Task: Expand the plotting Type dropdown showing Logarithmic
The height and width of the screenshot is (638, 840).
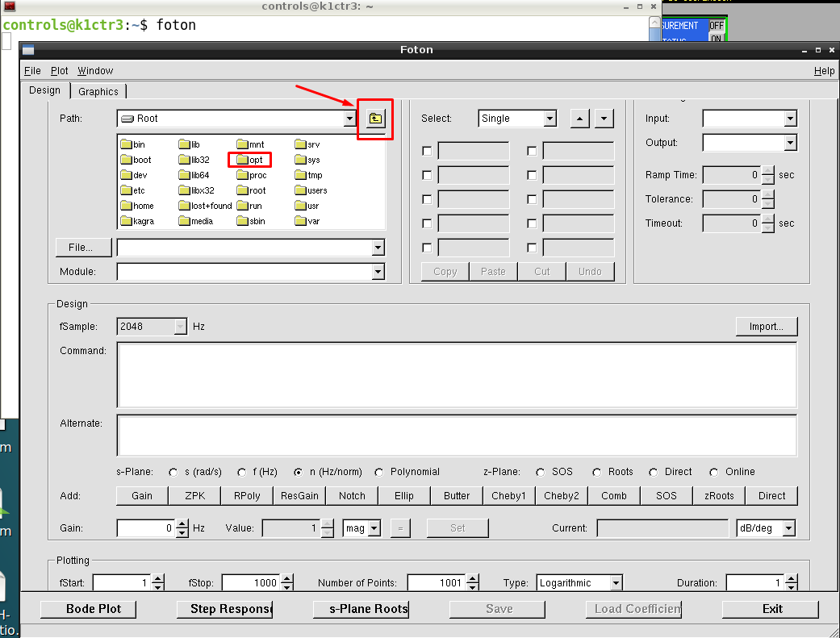Action: (x=616, y=582)
